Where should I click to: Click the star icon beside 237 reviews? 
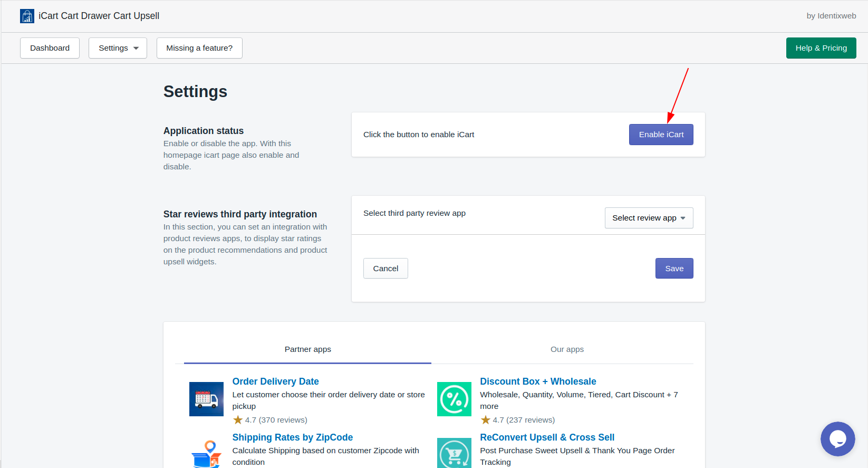point(486,420)
